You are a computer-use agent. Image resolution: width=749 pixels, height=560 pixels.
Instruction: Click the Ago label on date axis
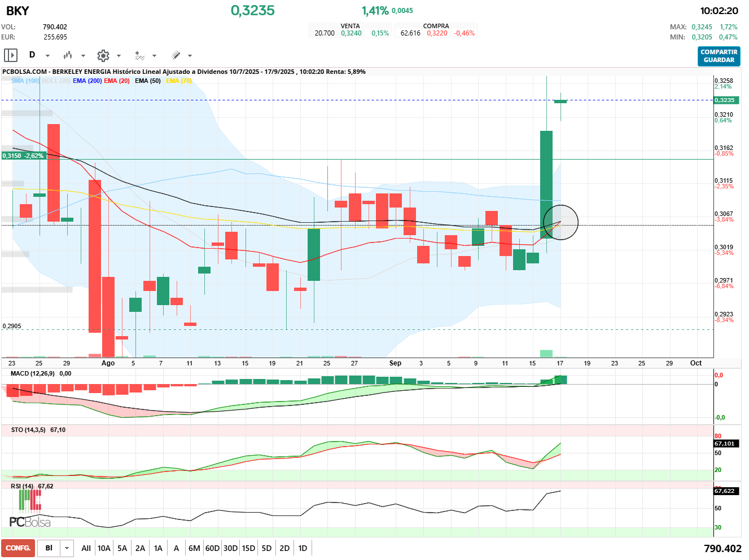pyautogui.click(x=108, y=363)
